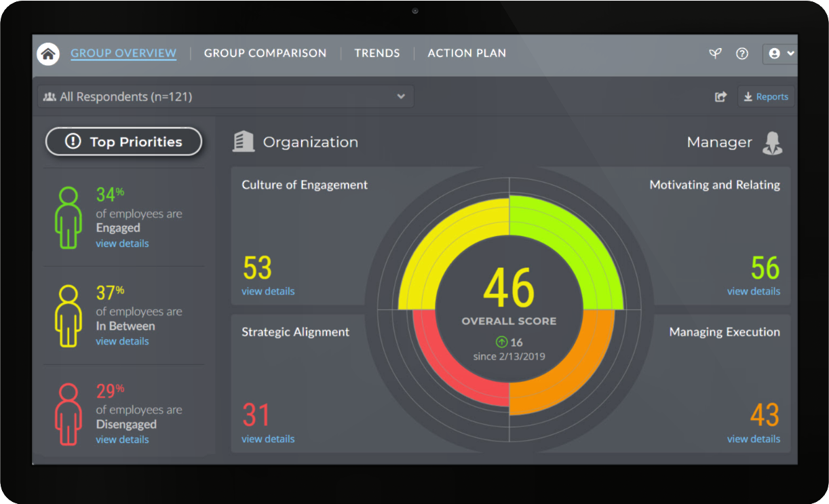This screenshot has width=829, height=504.
Task: Click the home icon in the navigation bar
Action: (47, 53)
